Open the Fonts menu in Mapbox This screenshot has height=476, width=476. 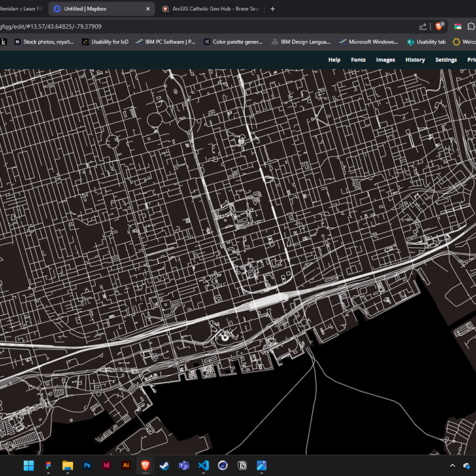pos(358,60)
